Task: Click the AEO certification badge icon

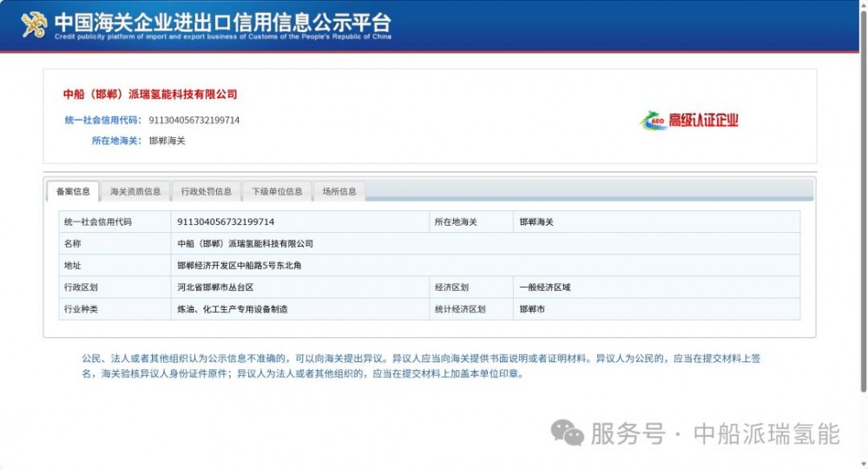Action: coord(653,122)
